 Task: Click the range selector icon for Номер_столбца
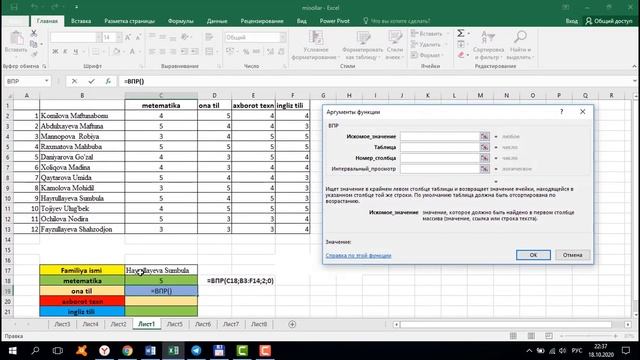tap(484, 158)
